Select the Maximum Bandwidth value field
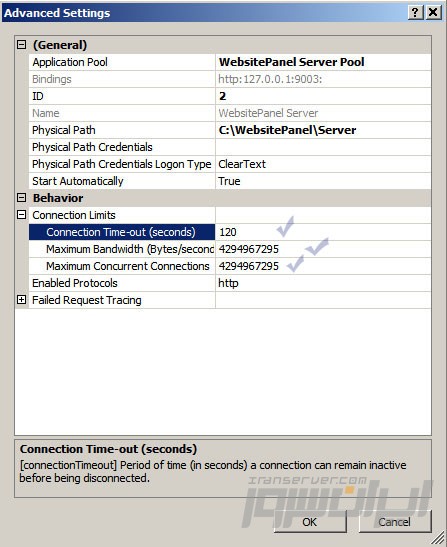 click(x=323, y=249)
